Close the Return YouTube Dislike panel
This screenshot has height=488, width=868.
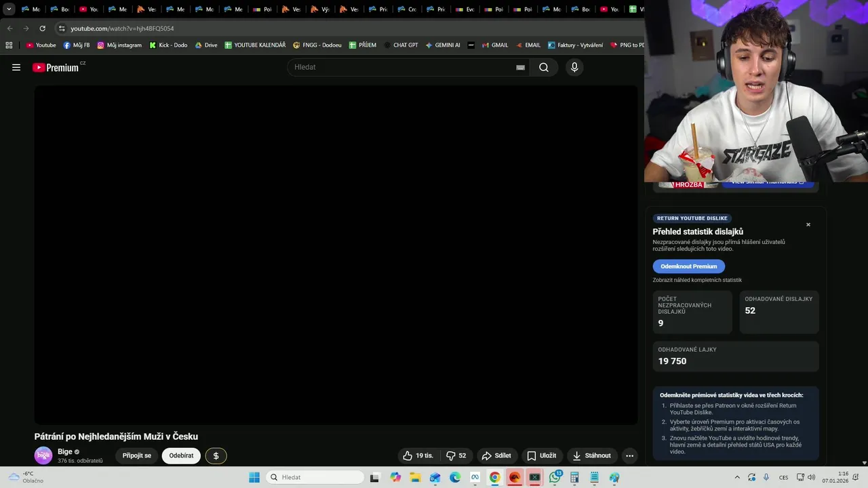coord(808,224)
